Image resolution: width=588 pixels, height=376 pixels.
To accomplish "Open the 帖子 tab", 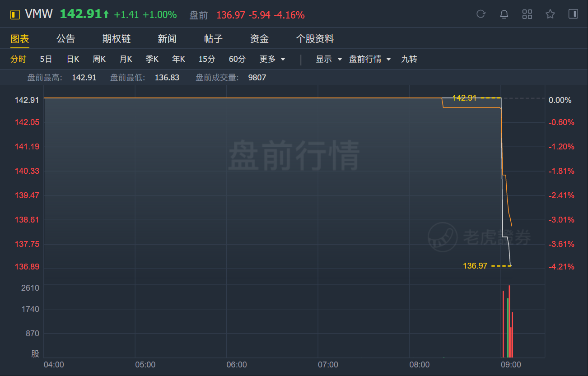I will tap(213, 39).
